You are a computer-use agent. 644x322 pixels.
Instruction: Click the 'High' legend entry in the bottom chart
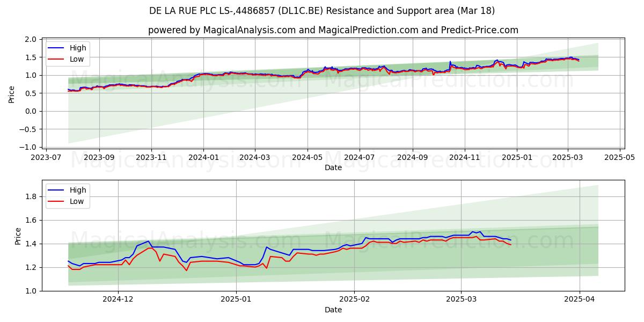click(x=78, y=190)
